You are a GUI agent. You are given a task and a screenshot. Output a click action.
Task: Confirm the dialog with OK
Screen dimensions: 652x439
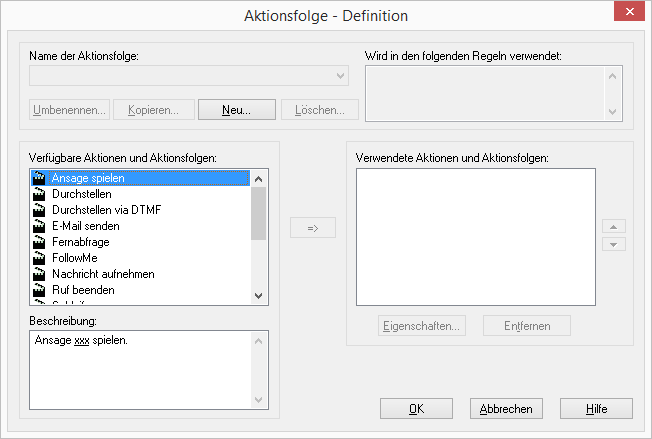[x=416, y=408]
